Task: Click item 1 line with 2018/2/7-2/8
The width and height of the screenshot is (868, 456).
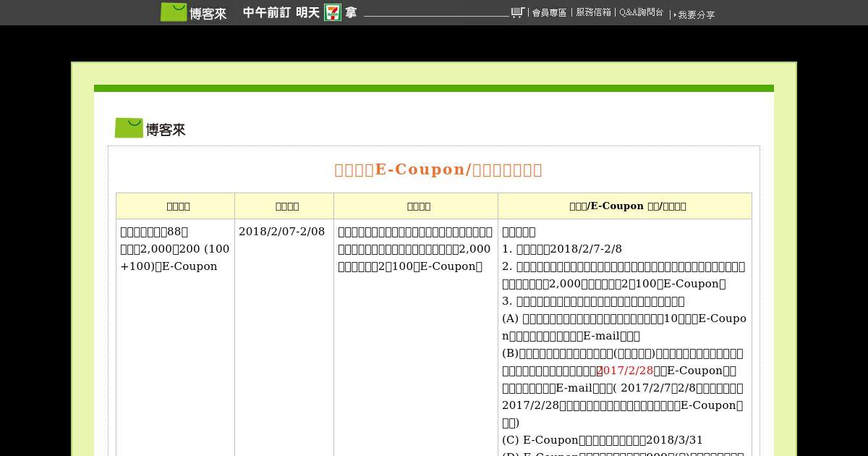Action: click(562, 249)
